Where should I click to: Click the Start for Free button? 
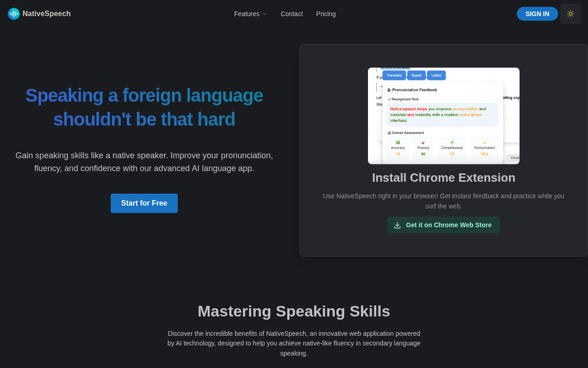144,203
